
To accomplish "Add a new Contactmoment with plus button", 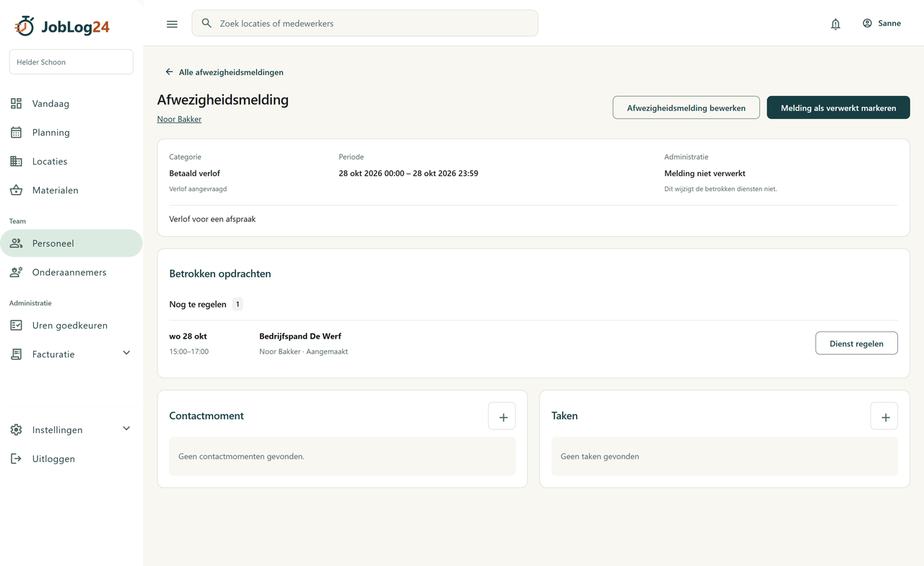I will coord(502,416).
